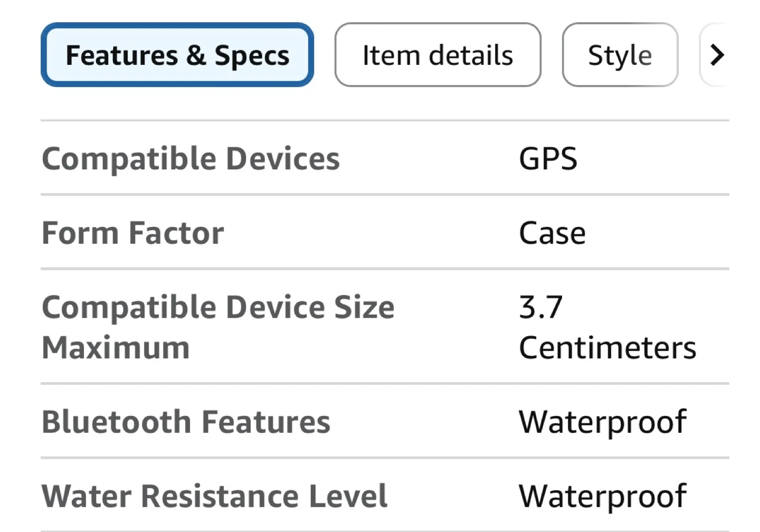Click the word Factor in Form Factor

[176, 233]
